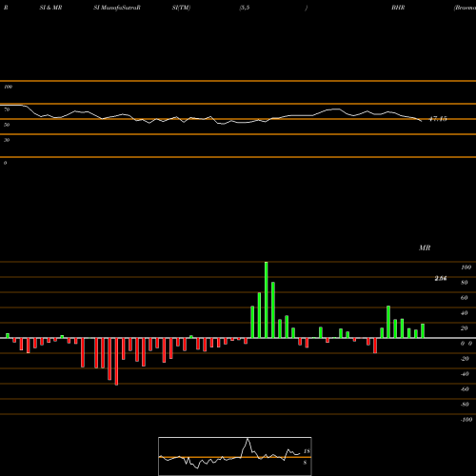Click the MR axis label "-40"
The image size is (476, 476).
[465, 374]
